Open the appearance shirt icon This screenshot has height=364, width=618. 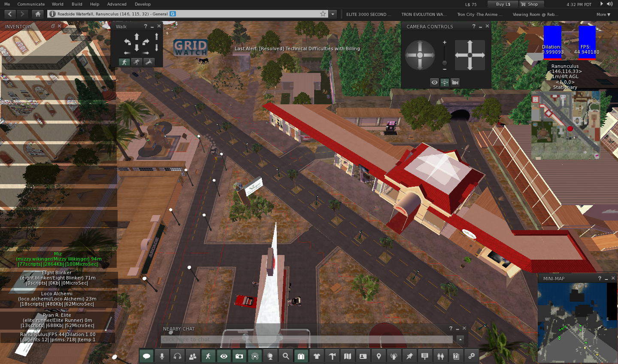pyautogui.click(x=317, y=356)
